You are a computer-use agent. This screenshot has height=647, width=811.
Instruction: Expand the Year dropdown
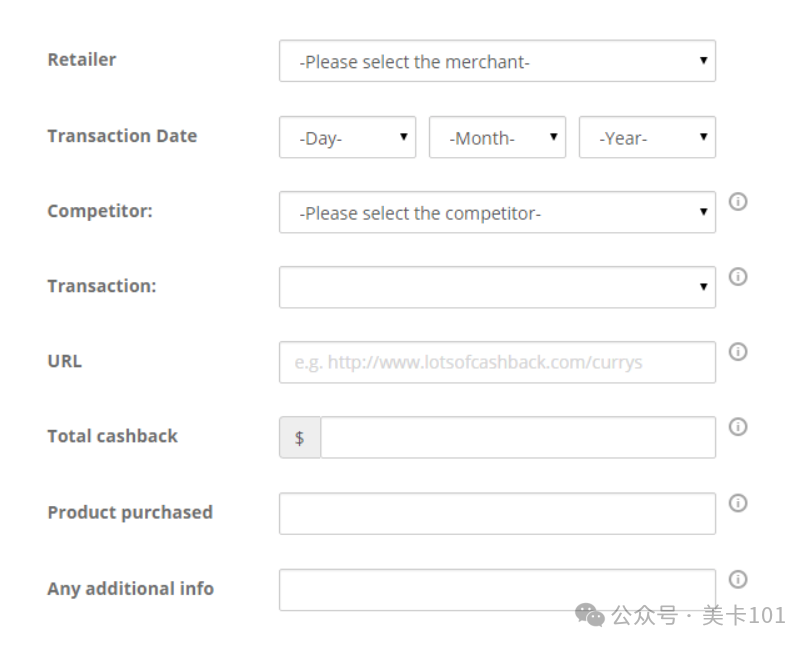pyautogui.click(x=647, y=138)
